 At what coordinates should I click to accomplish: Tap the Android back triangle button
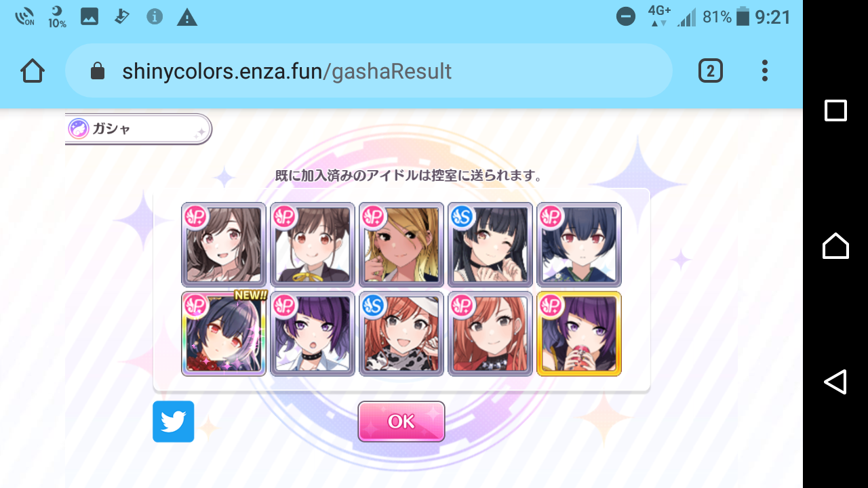click(835, 382)
